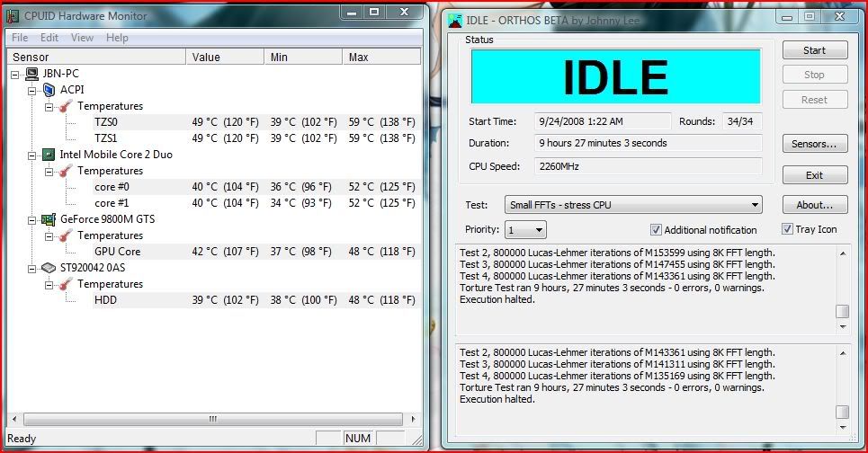Open the Sensors... dialog
This screenshot has height=453, width=868.
click(815, 144)
